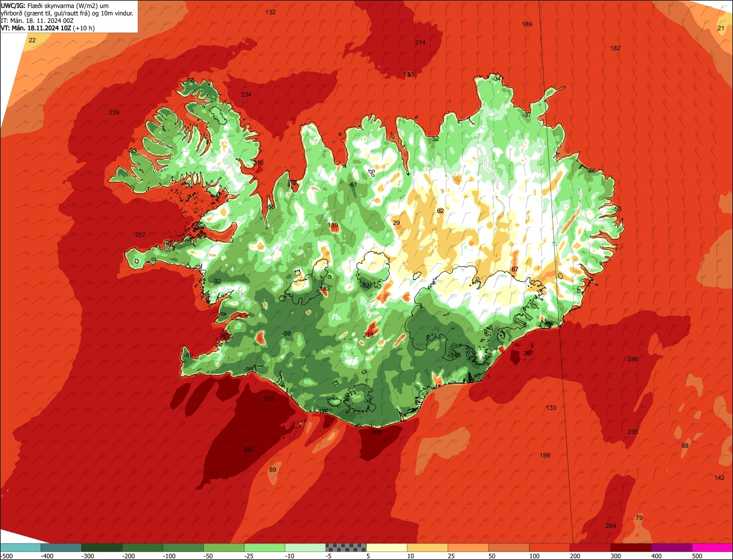
Task: Click the value 239 over the western sea
Action: [114, 112]
